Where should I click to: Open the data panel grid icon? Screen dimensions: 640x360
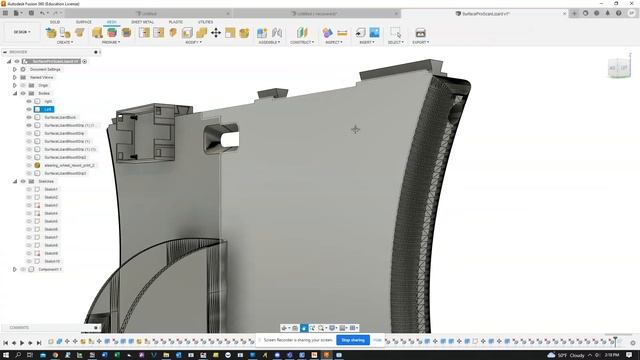pos(5,13)
